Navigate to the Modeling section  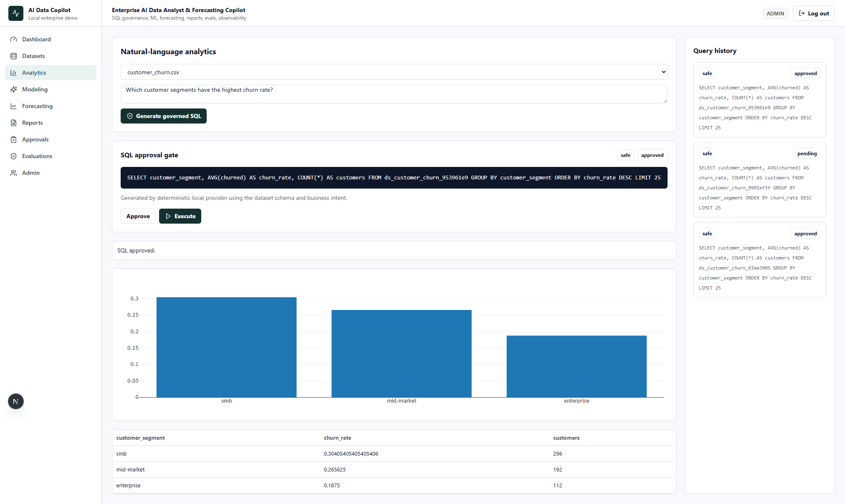pyautogui.click(x=51, y=89)
